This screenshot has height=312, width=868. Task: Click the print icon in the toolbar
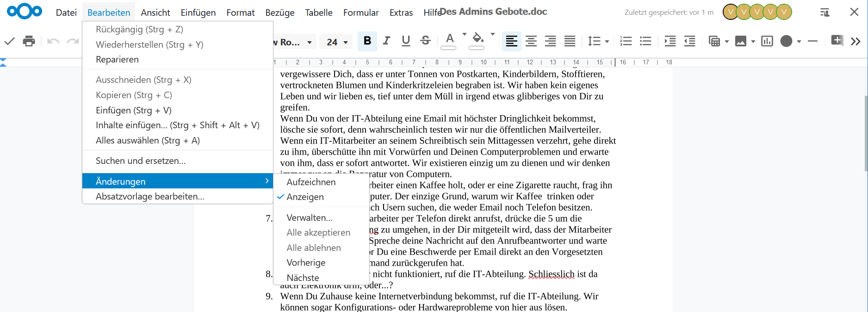coord(29,41)
